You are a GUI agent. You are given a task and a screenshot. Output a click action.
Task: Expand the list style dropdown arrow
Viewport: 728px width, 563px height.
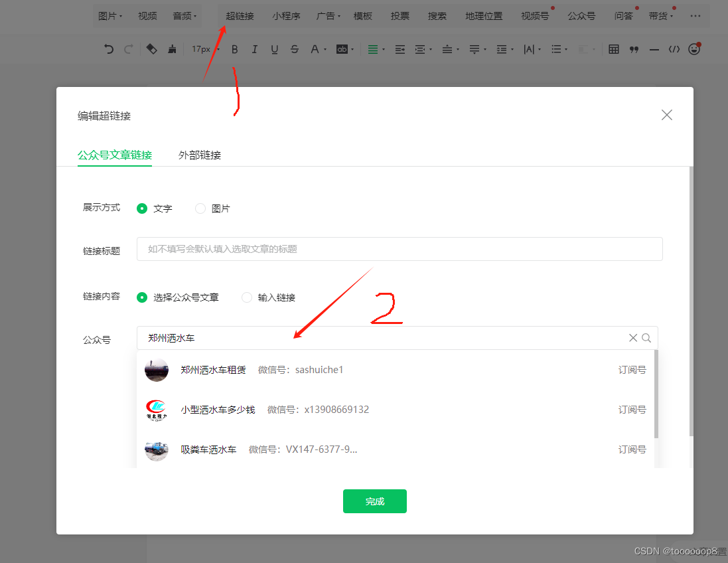[x=566, y=49]
